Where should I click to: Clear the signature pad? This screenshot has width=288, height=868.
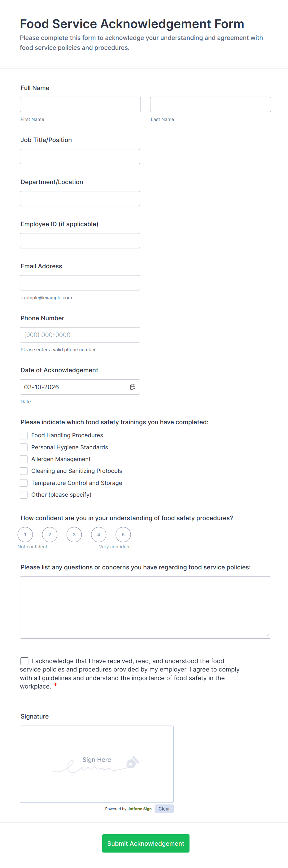pos(164,809)
